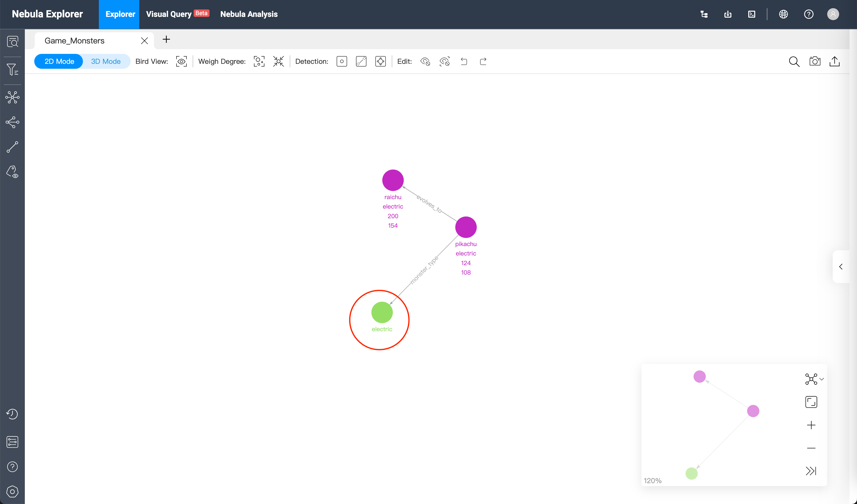Add a new canvas tab

[166, 39]
